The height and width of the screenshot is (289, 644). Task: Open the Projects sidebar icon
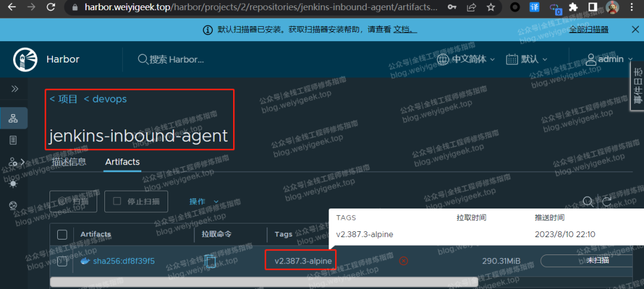14,118
